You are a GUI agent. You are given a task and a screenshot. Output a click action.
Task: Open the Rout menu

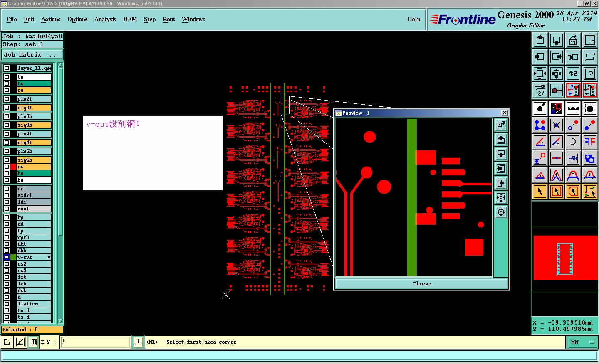click(169, 20)
